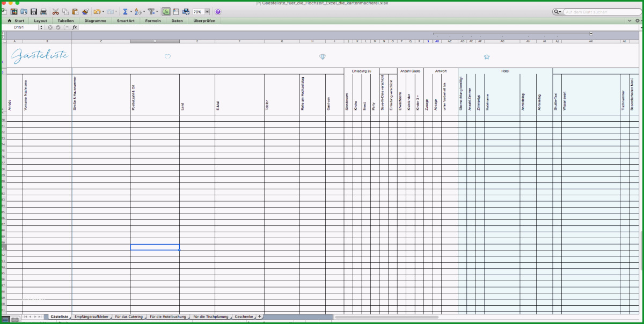Open the 70% zoom dropdown

click(x=207, y=11)
